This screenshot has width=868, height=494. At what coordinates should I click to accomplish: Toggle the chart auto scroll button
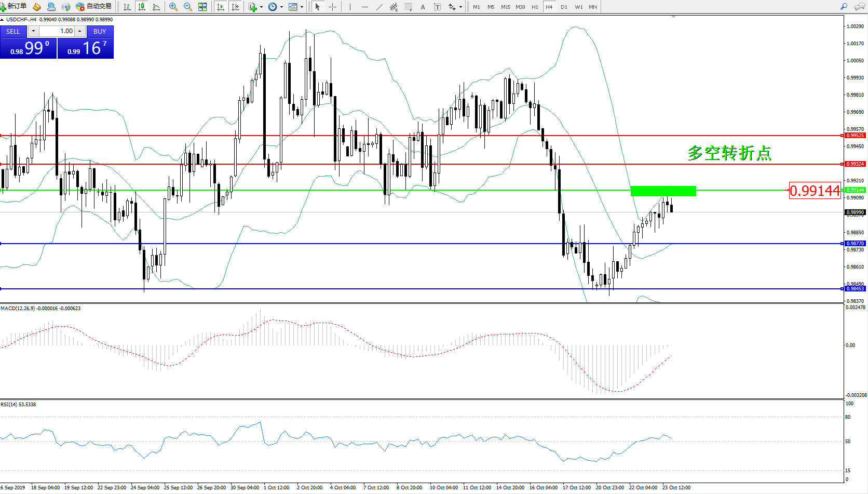pyautogui.click(x=221, y=7)
